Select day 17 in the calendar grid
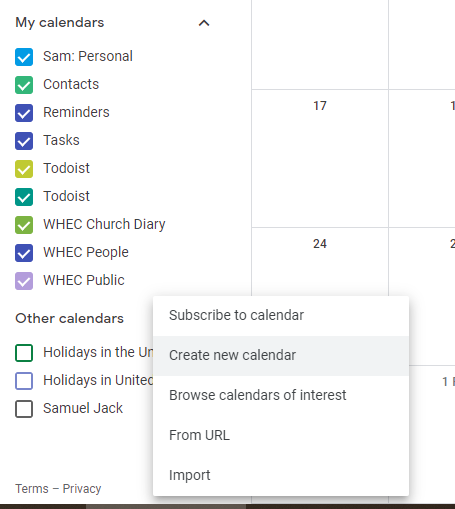Viewport: 455px width, 509px height. point(320,106)
